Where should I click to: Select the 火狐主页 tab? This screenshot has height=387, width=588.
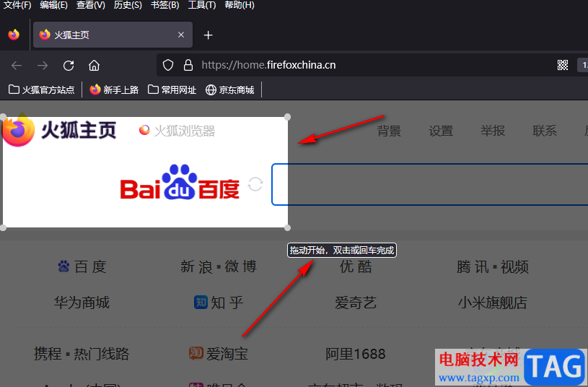(113, 35)
